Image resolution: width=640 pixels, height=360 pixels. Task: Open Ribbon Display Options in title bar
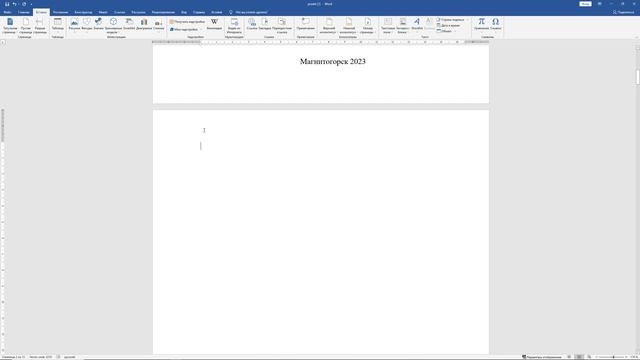[600, 4]
